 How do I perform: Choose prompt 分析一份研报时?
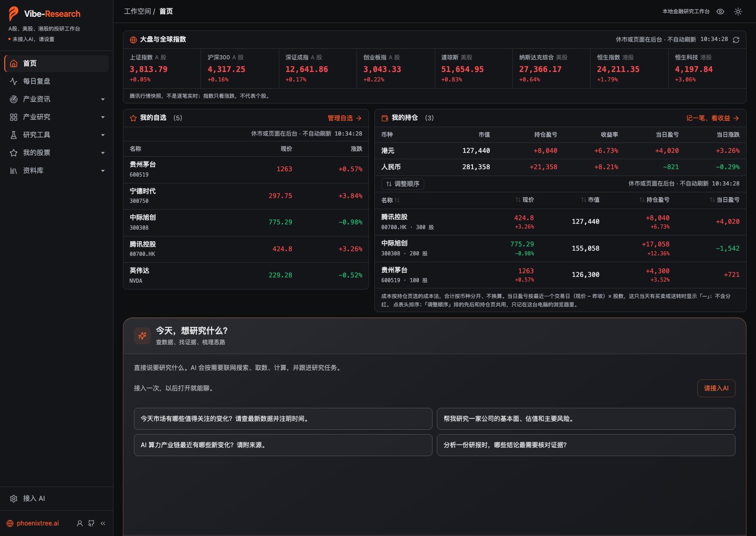pyautogui.click(x=586, y=445)
